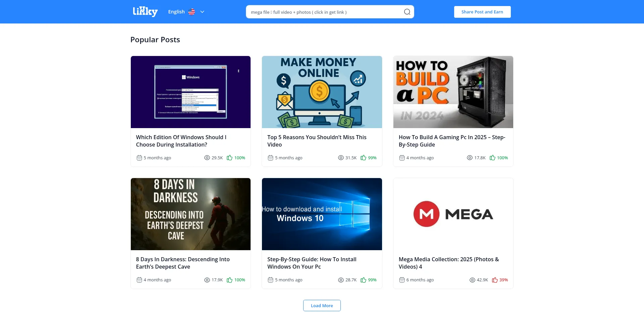Viewport: 644px width, 333px height.
Task: Click the US flag language icon
Action: click(x=192, y=12)
